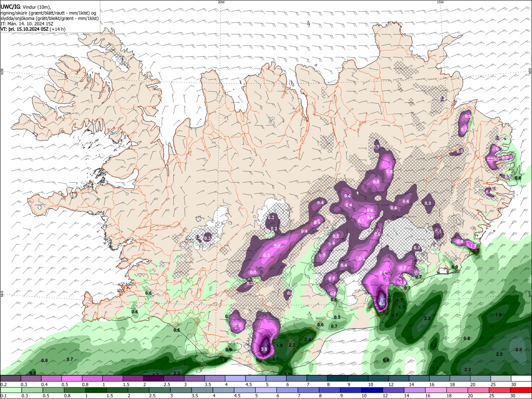Click the magenta 1 snow legend swatch
This screenshot has width=532, height=399.
[x=113, y=379]
